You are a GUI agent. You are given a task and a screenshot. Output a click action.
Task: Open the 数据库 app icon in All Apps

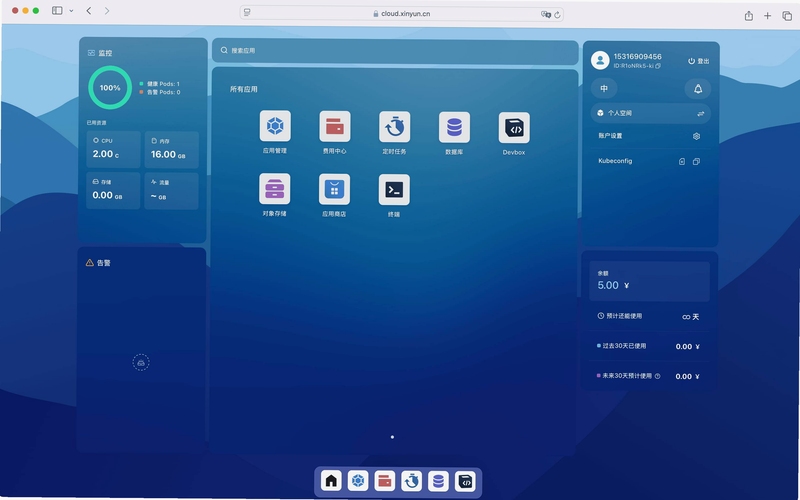click(454, 127)
